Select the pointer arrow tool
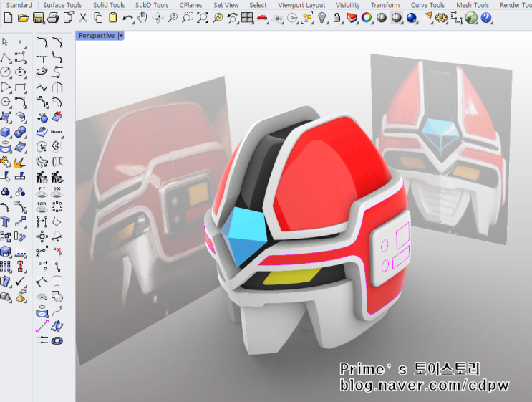This screenshot has width=532, height=402. pyautogui.click(x=5, y=42)
